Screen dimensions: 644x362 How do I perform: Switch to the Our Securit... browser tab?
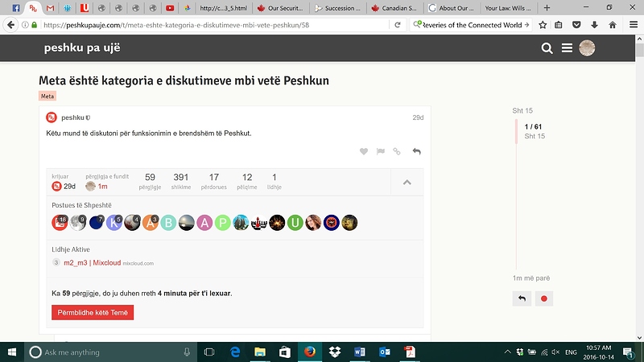point(282,8)
